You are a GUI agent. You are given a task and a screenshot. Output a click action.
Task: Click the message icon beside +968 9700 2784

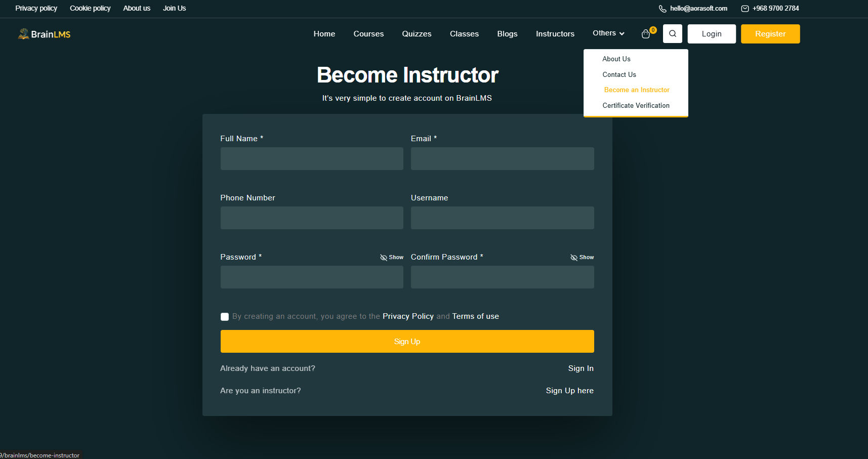pos(745,9)
